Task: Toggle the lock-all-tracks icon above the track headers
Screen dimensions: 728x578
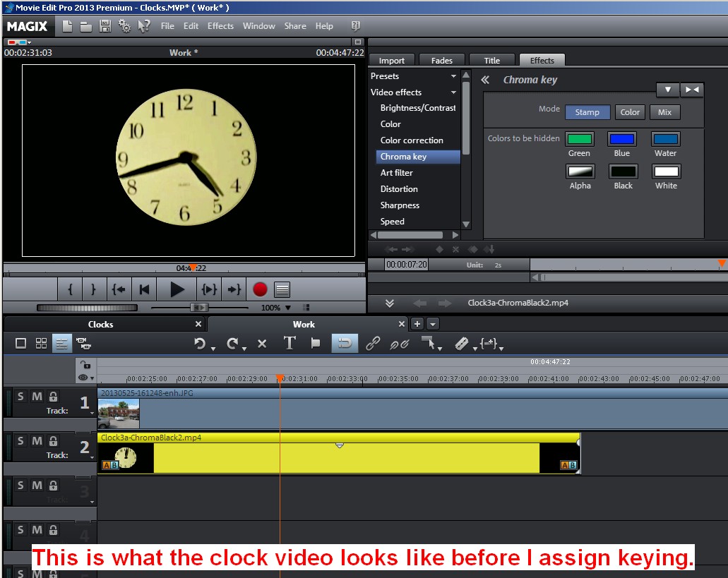Action: coord(85,365)
